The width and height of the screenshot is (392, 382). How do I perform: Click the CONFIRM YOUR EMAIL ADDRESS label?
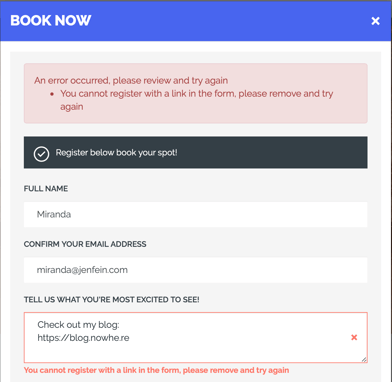pyautogui.click(x=85, y=244)
